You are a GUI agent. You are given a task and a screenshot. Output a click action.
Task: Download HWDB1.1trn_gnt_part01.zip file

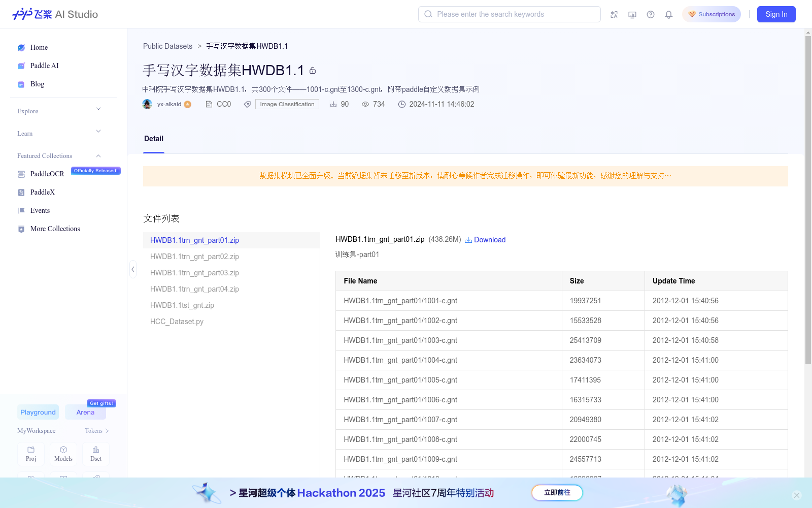point(485,240)
